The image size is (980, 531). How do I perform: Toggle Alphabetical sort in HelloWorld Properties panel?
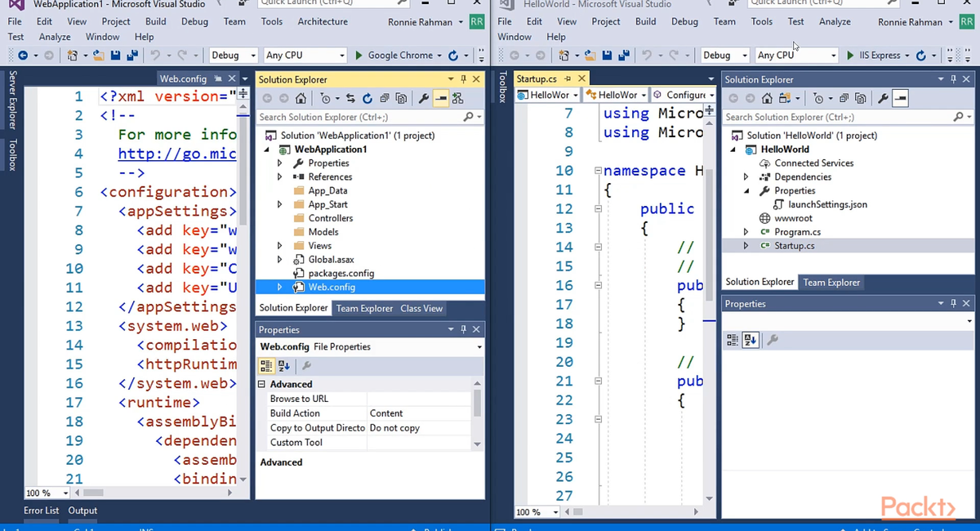(750, 340)
